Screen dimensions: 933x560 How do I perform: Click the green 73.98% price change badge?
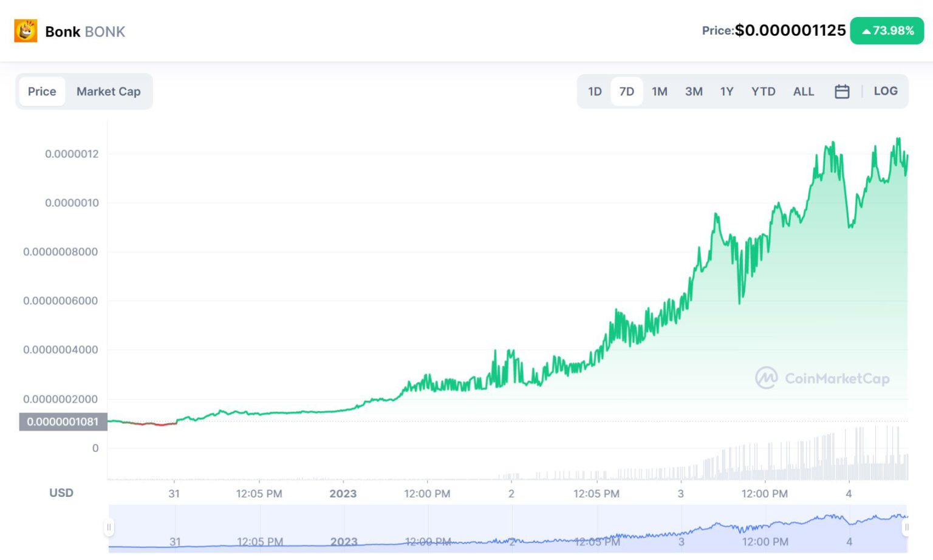887,31
